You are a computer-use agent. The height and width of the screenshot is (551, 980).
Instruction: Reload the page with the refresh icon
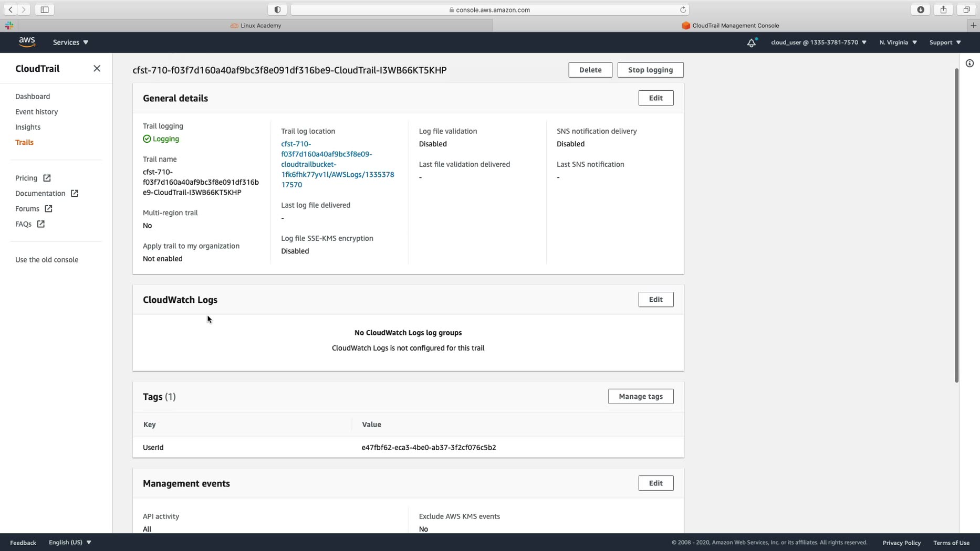(683, 9)
